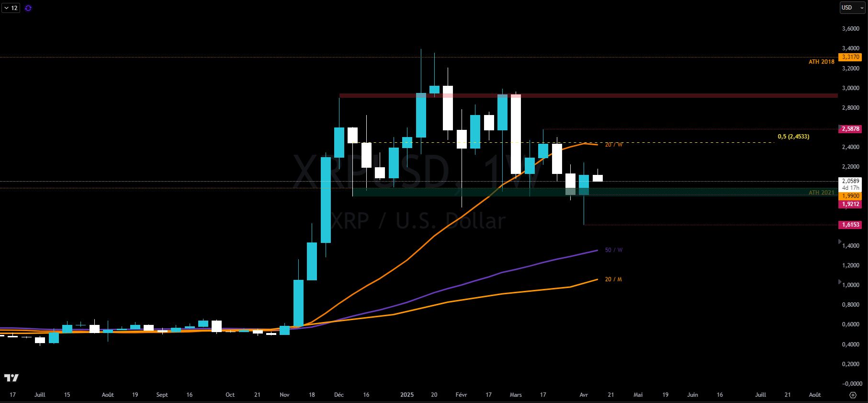Open chart settings hexagon icon

pyautogui.click(x=853, y=395)
